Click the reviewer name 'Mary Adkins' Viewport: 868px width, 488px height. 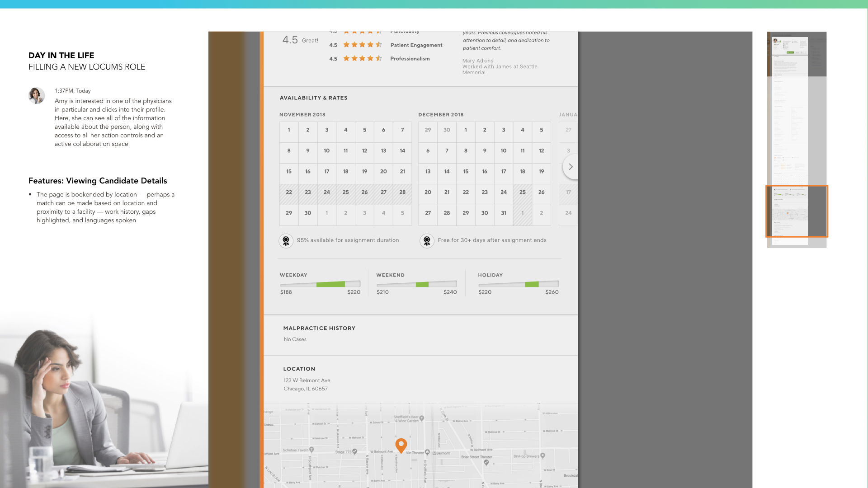[x=478, y=61]
